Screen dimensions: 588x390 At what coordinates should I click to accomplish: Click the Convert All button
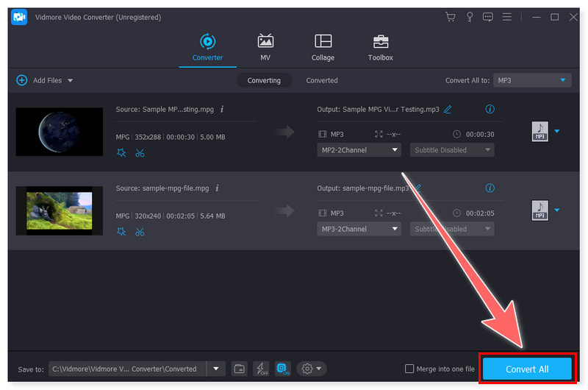[x=527, y=369]
